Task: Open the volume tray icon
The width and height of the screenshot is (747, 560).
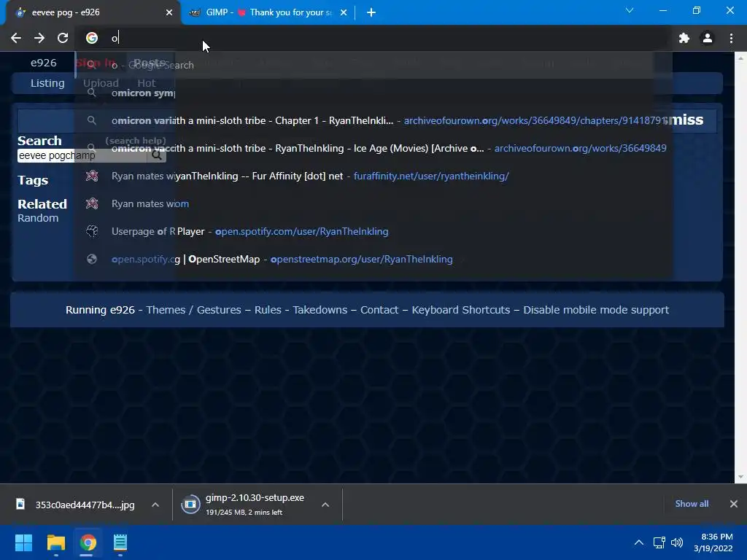Action: pos(676,542)
